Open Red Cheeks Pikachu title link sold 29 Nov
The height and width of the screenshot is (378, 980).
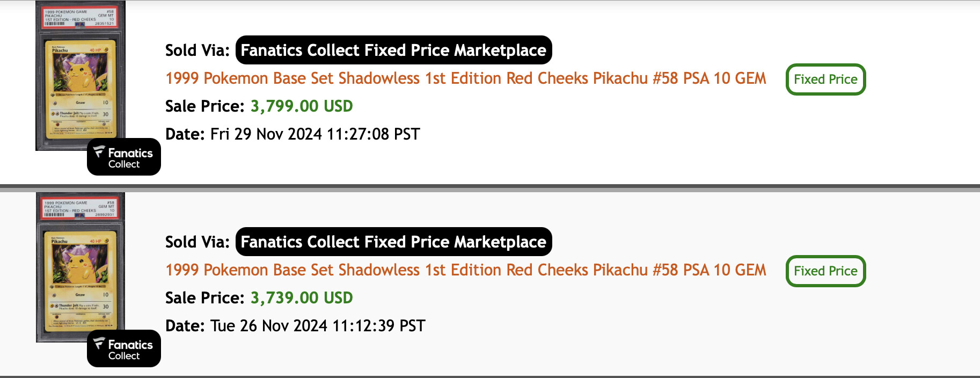point(465,78)
